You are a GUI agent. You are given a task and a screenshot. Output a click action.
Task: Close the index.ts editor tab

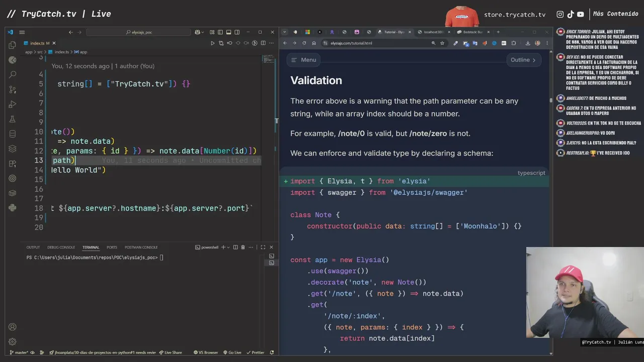point(54,43)
